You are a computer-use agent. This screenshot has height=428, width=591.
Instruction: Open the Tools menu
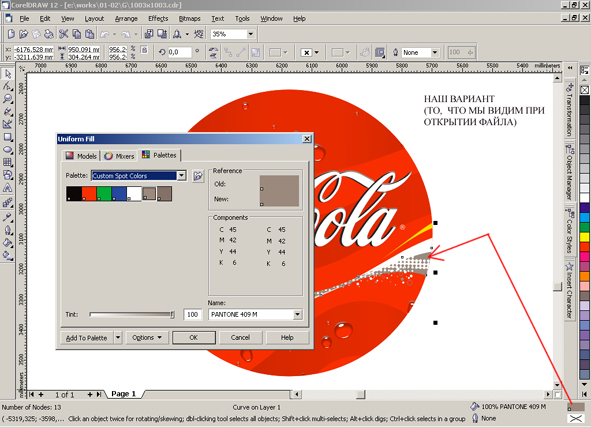click(242, 18)
